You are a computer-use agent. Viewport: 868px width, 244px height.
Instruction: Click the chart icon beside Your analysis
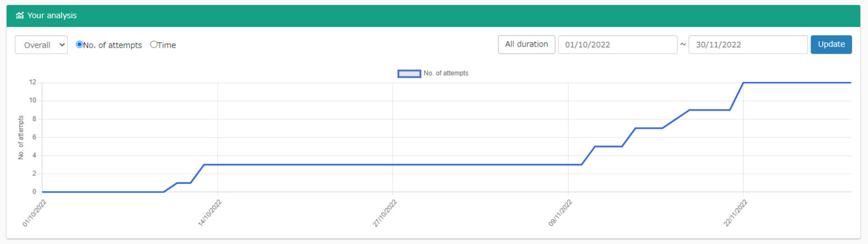click(20, 16)
